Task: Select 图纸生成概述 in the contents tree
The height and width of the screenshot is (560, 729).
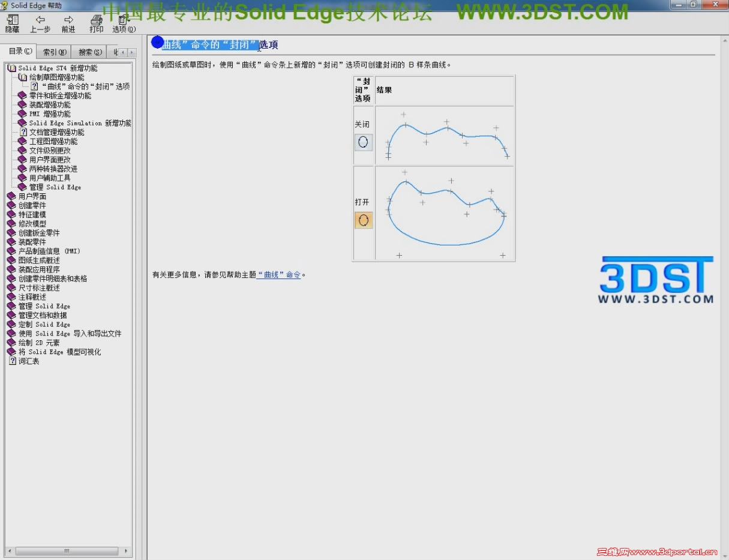Action: pyautogui.click(x=39, y=260)
